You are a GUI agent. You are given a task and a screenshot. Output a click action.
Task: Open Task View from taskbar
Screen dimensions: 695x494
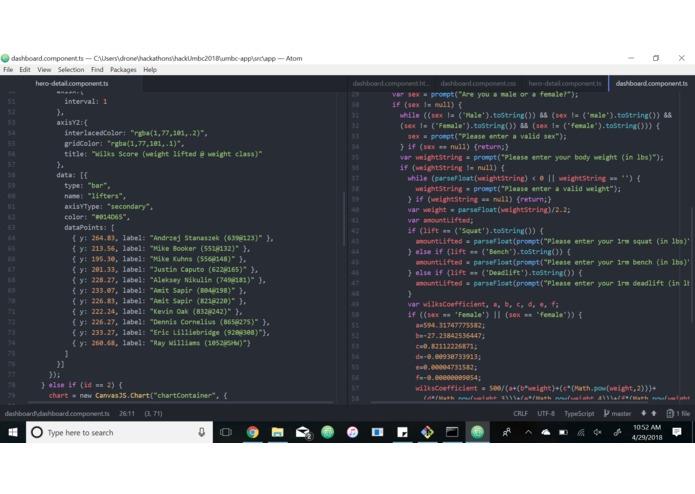click(226, 432)
